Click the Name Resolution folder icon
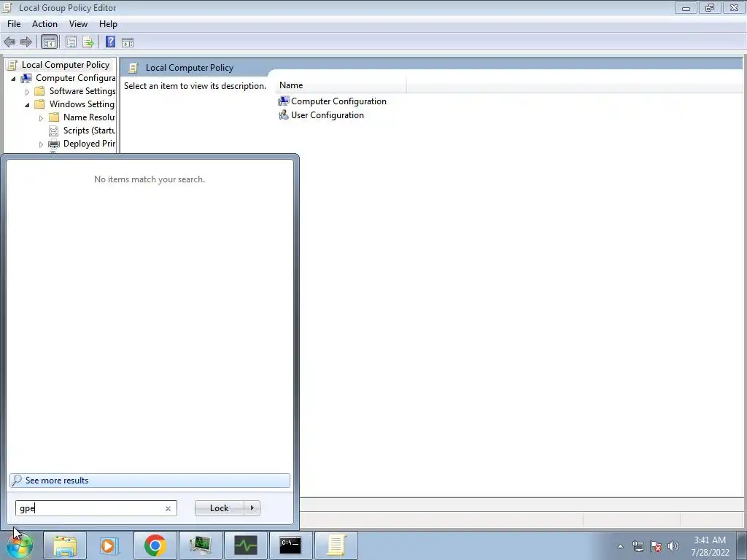 point(54,117)
